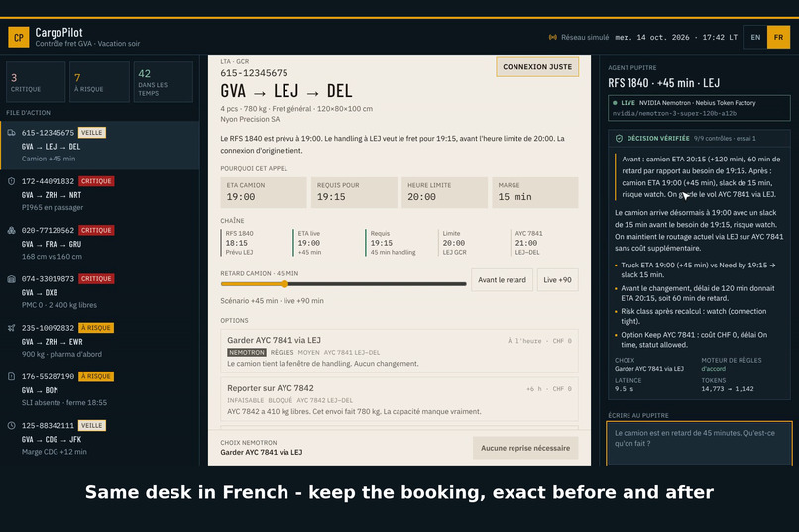Click the weight icon beside 020-77120562
Viewport: 799px width, 532px height.
coord(11,230)
